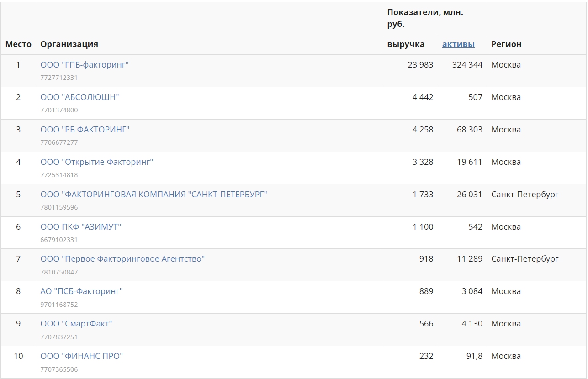Select INN number 7707837251
This screenshot has width=588, height=379.
(x=59, y=337)
